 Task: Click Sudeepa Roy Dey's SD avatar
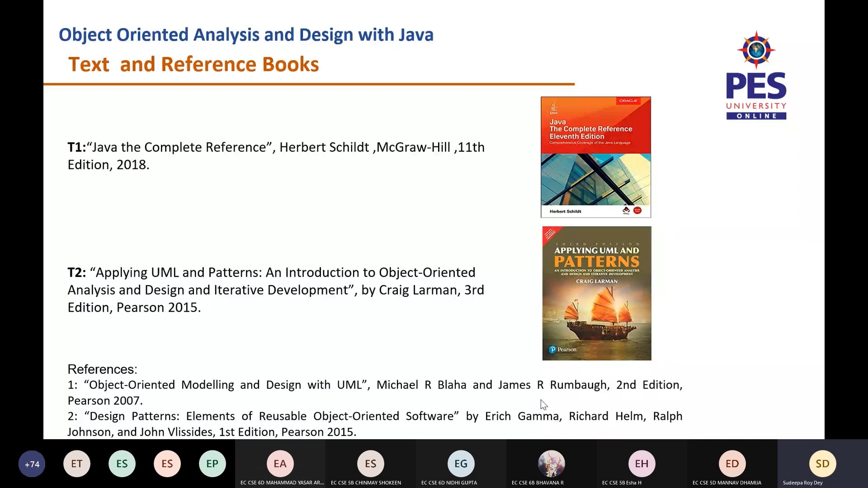pyautogui.click(x=822, y=464)
